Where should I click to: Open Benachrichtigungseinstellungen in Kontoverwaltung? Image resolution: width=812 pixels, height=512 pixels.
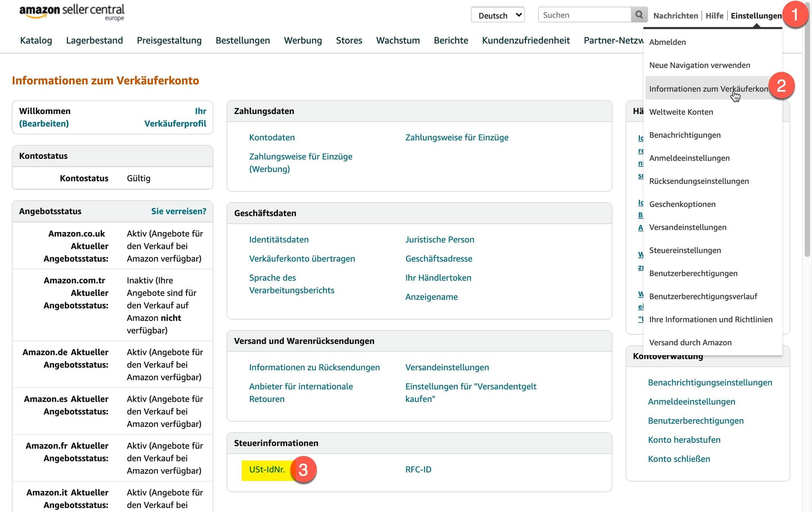pyautogui.click(x=710, y=382)
